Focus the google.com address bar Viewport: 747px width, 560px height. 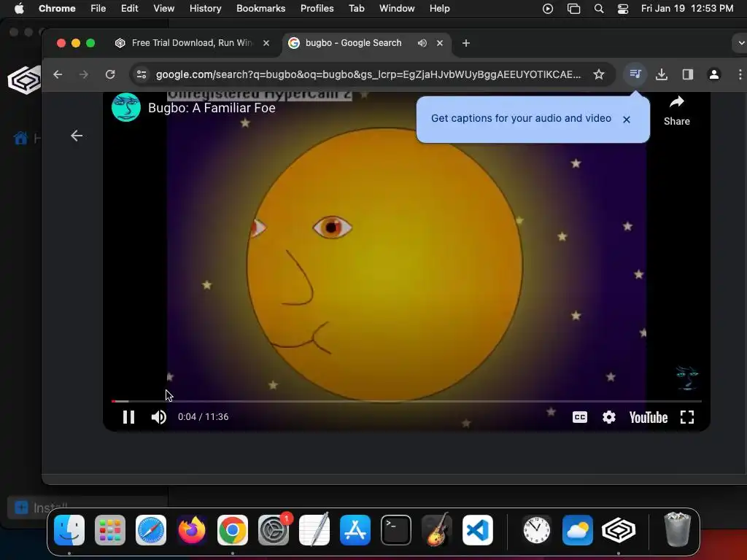click(x=368, y=74)
